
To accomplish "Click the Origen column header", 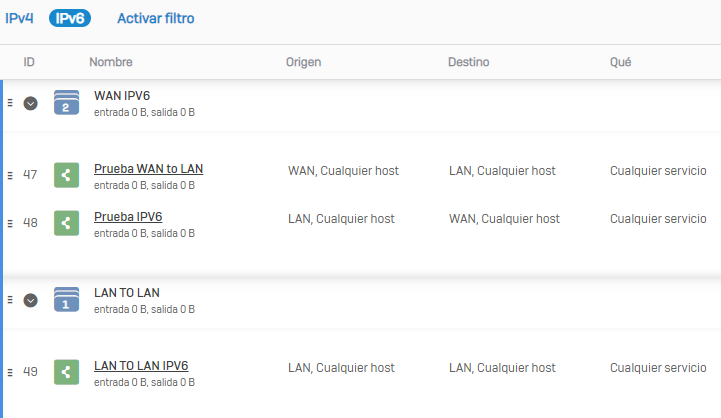I will (303, 62).
